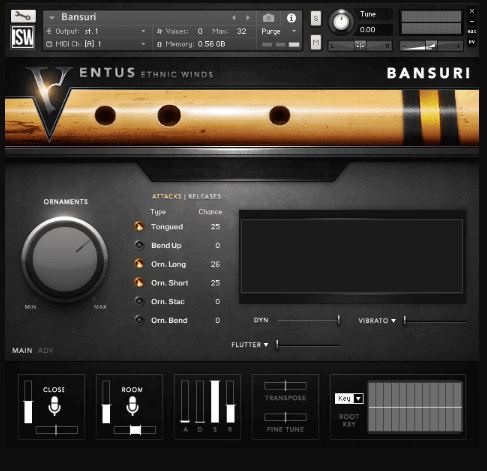This screenshot has height=471, width=487.
Task: Adjust the Tune knob
Action: click(341, 22)
